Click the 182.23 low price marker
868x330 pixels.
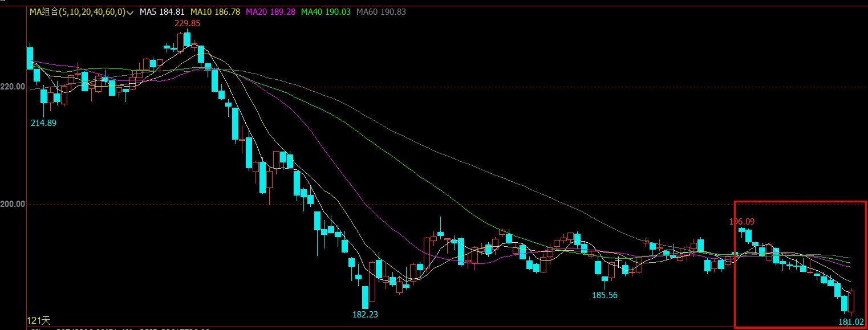[x=365, y=314]
